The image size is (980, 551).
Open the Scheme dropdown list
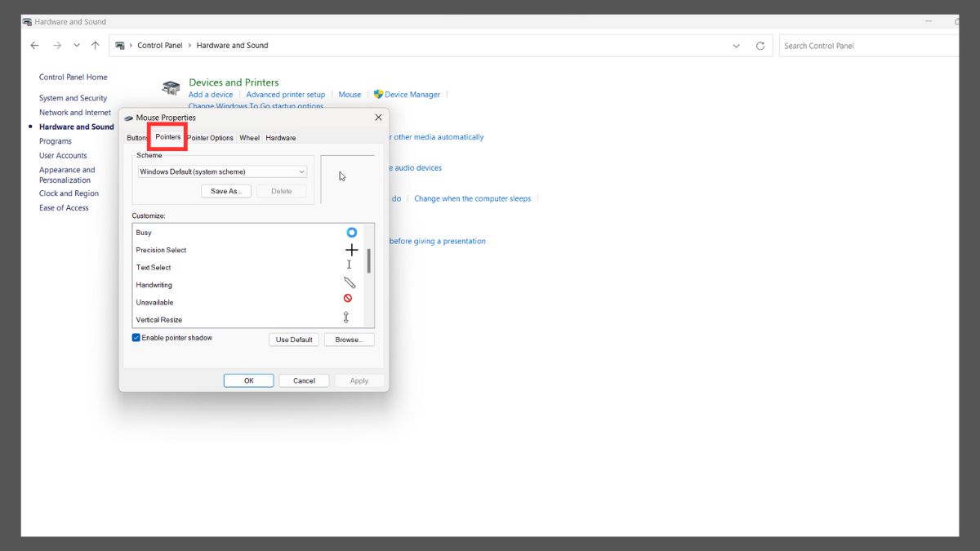tap(221, 171)
